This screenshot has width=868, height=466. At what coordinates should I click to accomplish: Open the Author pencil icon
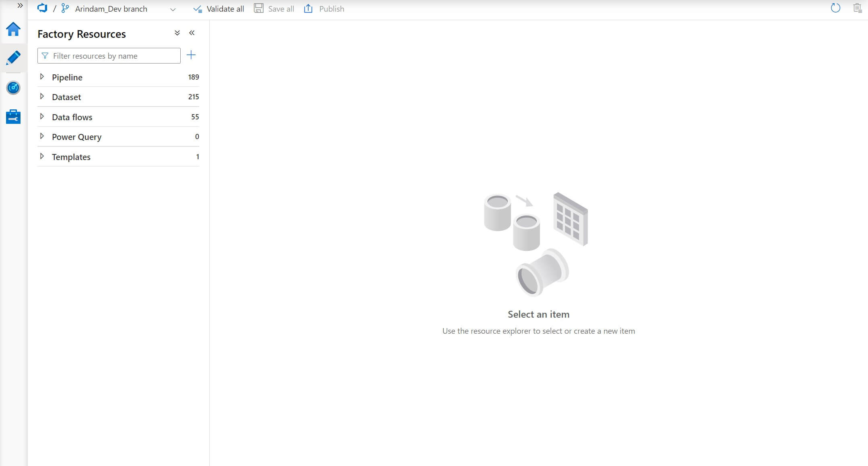click(x=13, y=58)
